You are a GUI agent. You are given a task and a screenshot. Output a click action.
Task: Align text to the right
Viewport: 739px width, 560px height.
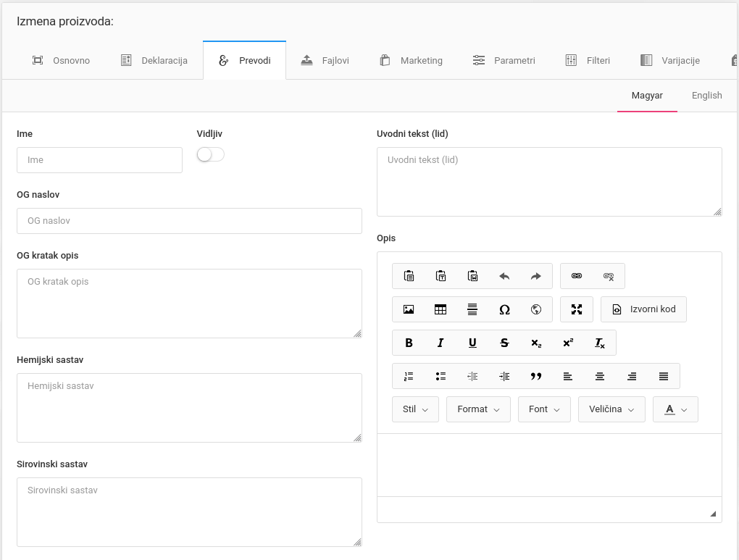[x=632, y=376]
